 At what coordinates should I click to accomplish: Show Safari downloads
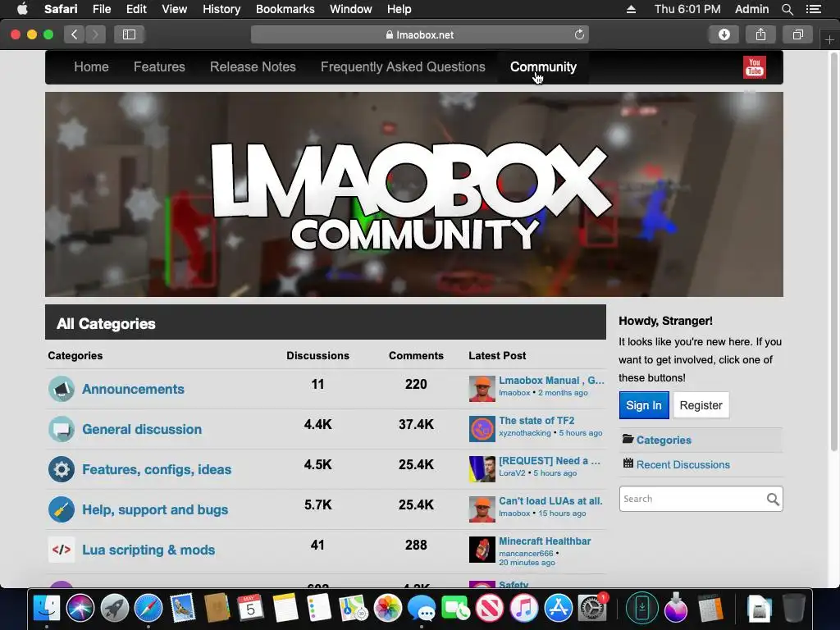(724, 34)
